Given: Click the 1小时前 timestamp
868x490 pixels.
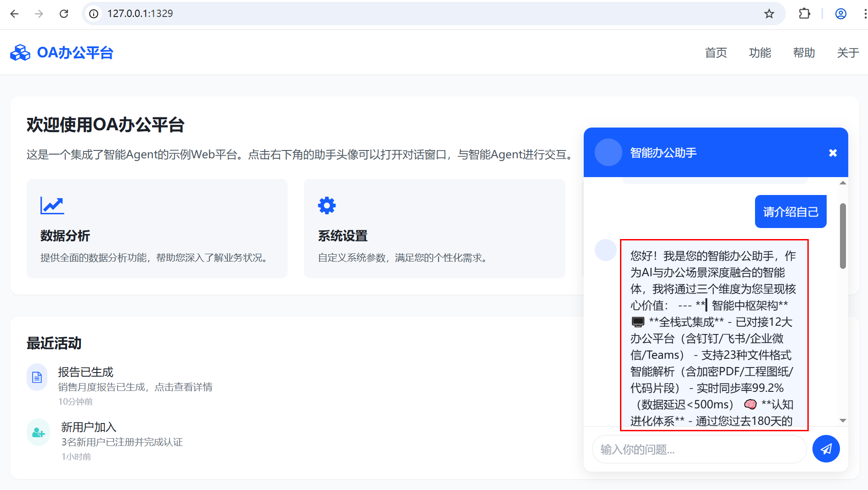Looking at the screenshot, I should point(76,457).
